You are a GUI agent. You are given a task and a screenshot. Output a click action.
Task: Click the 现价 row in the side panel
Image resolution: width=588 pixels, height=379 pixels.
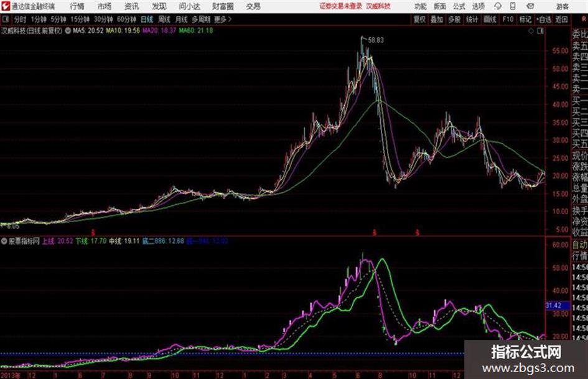click(x=580, y=156)
